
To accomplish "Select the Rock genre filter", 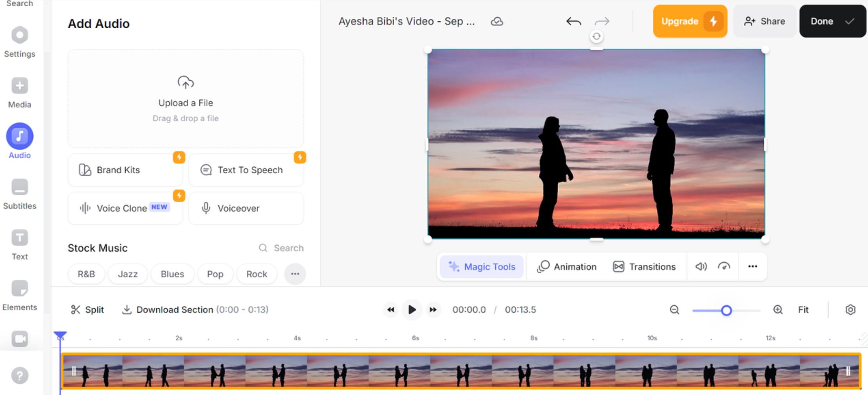I will (257, 274).
